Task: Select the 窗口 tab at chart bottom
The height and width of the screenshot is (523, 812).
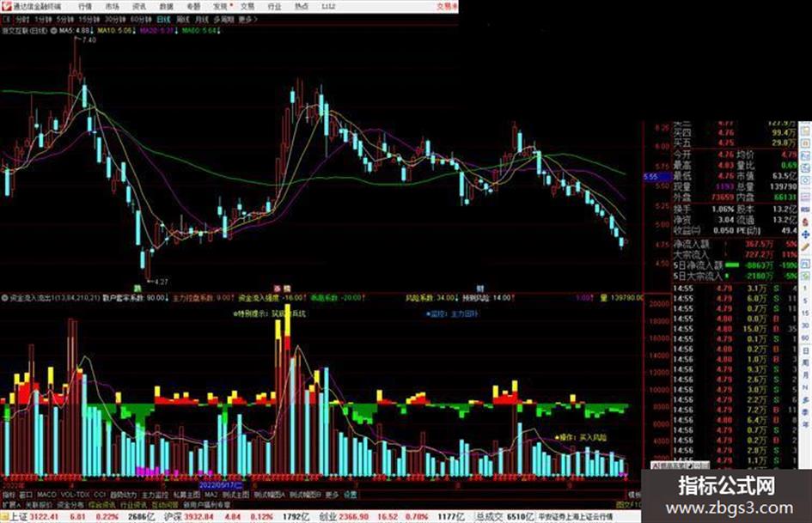Action: [26, 495]
